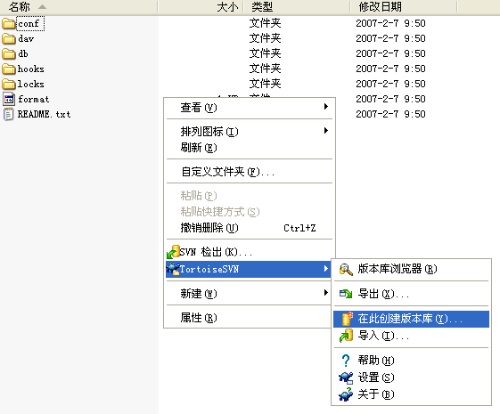500x414 pixels.
Task: Click the Settings (设置) tortoise icon
Action: click(346, 378)
